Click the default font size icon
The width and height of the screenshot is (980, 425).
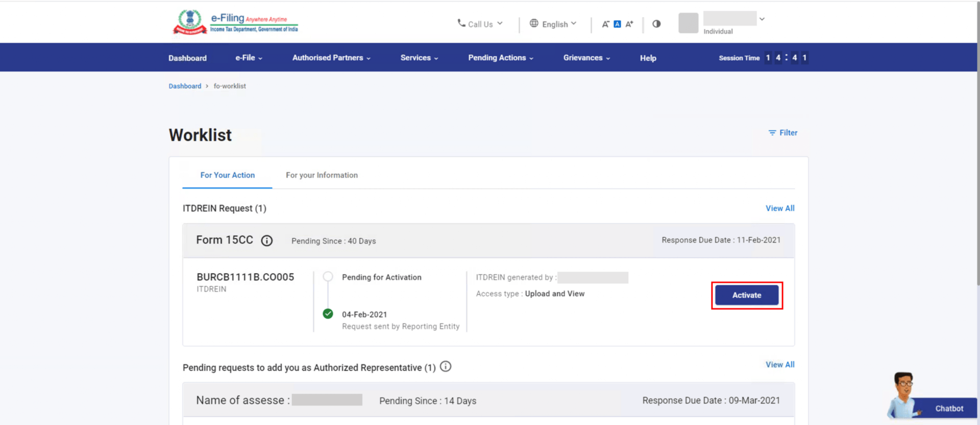(617, 24)
